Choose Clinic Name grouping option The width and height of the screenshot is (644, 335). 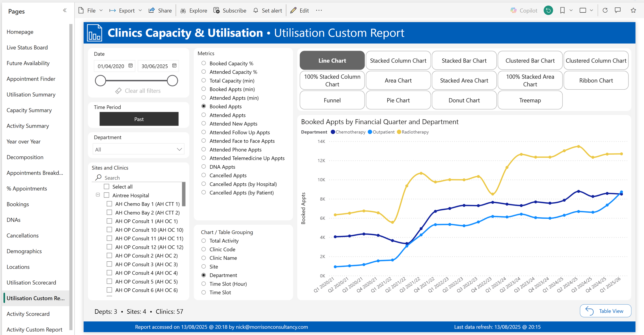point(204,258)
